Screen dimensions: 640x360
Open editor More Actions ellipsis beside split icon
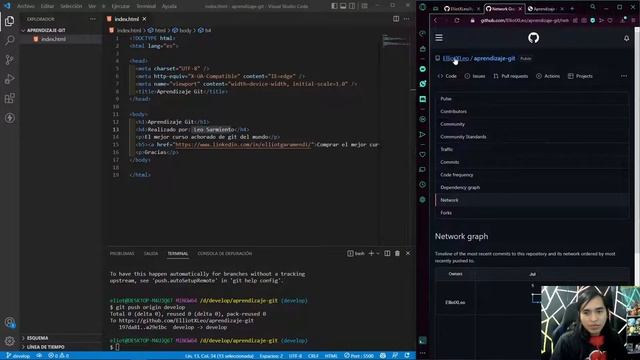(x=407, y=19)
